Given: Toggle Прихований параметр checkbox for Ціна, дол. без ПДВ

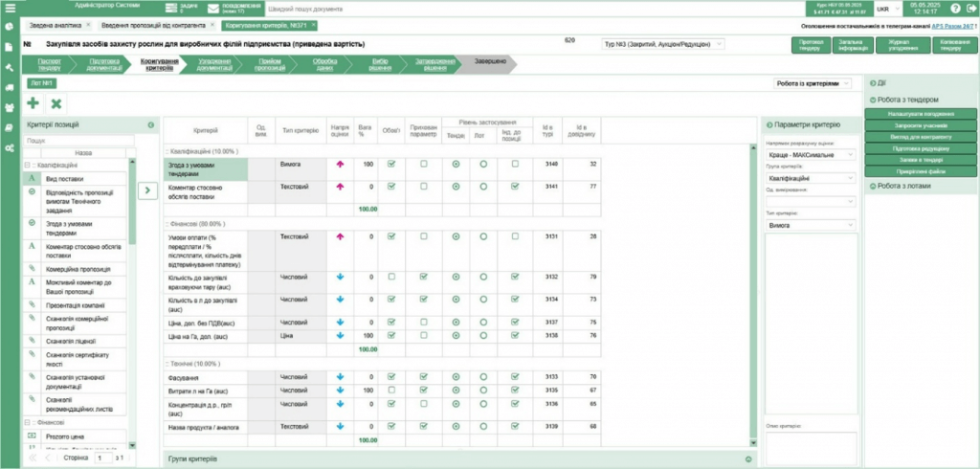Looking at the screenshot, I should pyautogui.click(x=424, y=322).
